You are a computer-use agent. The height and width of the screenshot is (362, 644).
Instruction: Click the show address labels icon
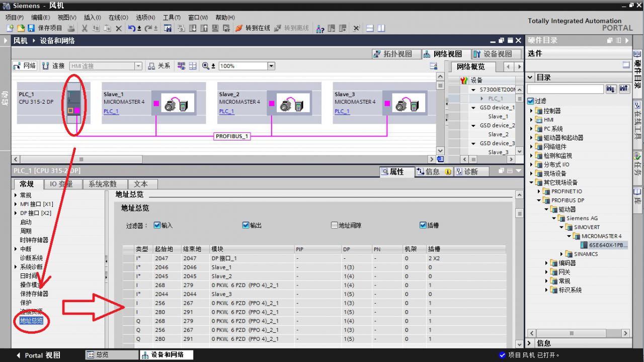(181, 66)
